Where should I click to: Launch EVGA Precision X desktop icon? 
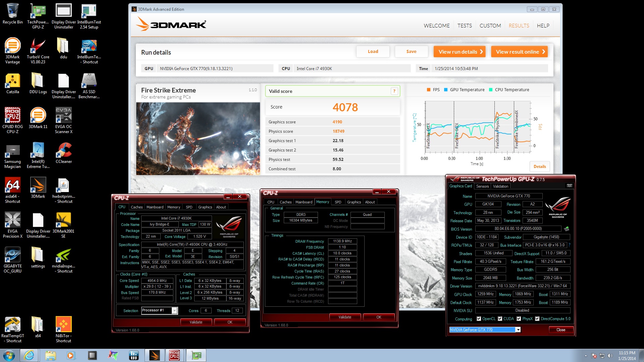pyautogui.click(x=12, y=225)
